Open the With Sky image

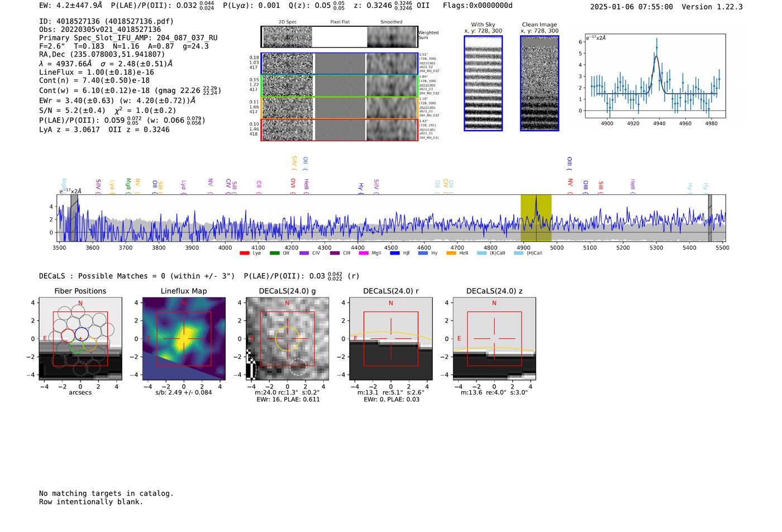[483, 83]
